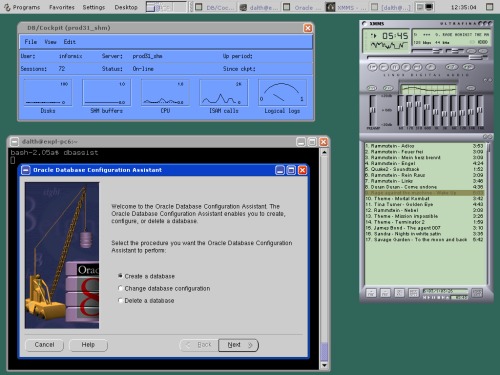Click Next in Oracle assistant
This screenshot has height=375, width=500.
(x=238, y=345)
